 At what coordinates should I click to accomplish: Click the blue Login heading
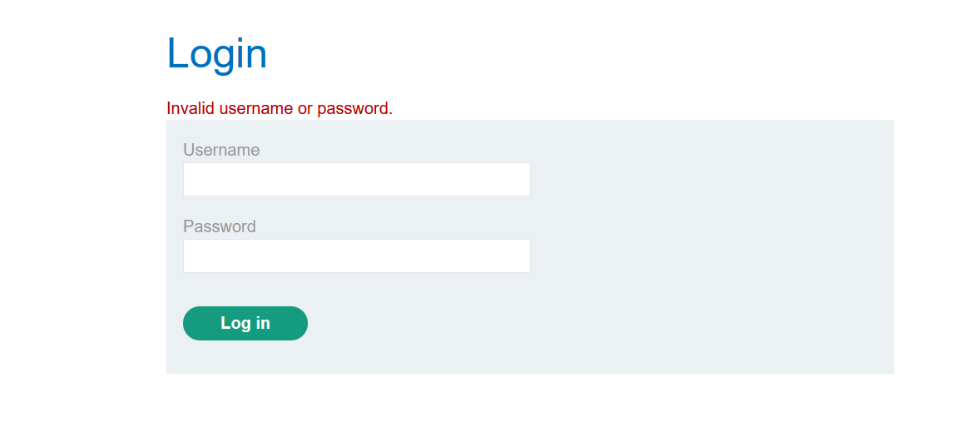click(217, 54)
